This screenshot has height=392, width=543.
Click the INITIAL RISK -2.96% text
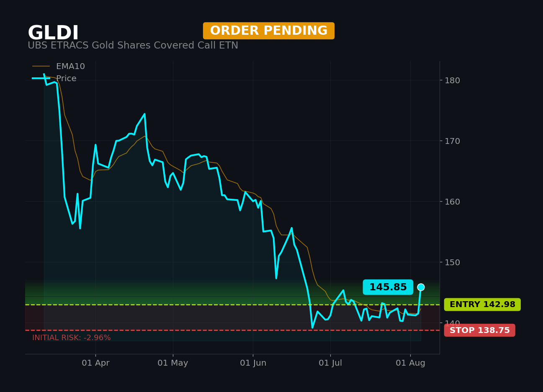[72, 338]
